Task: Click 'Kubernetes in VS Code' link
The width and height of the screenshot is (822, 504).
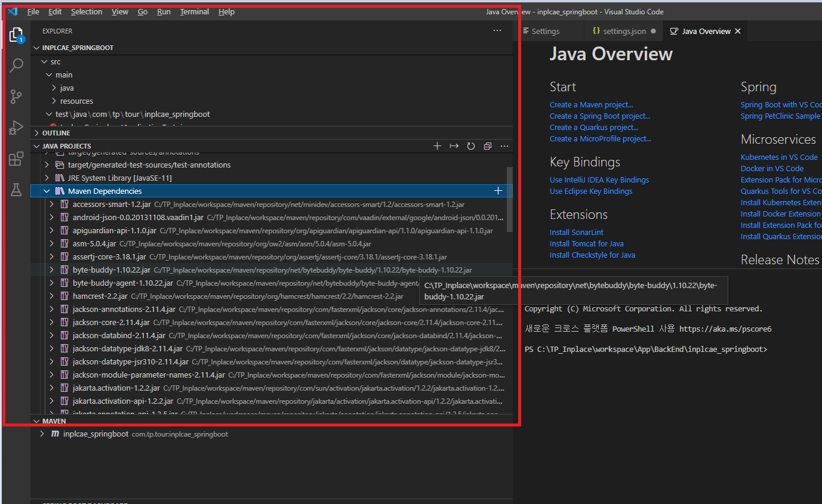Action: tap(779, 157)
